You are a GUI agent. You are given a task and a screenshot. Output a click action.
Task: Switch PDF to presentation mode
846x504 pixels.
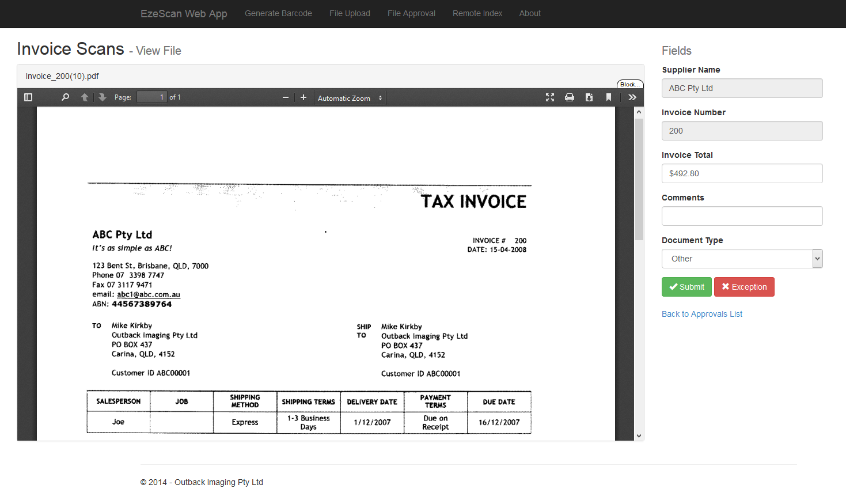click(x=550, y=97)
